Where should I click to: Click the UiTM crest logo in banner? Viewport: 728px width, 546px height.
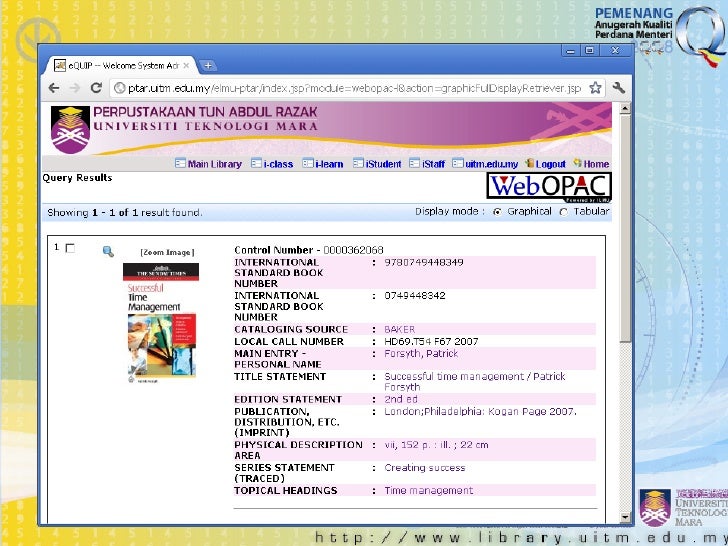pos(70,129)
